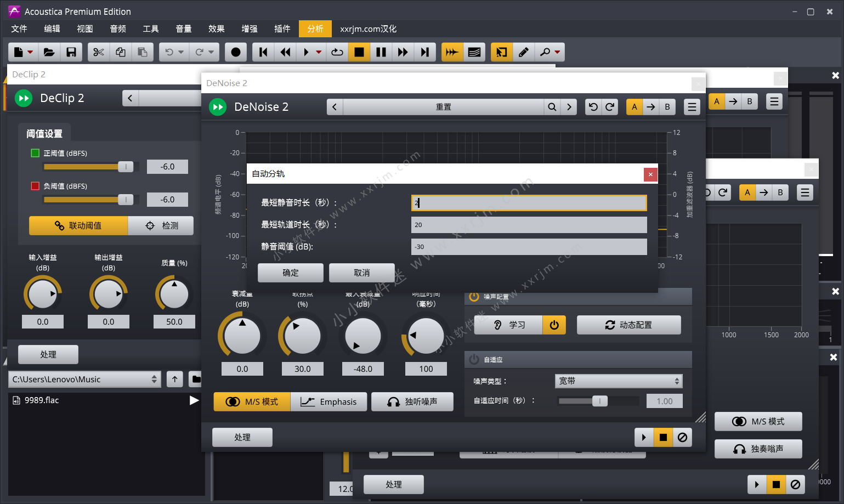Toggle the 负阈值 red checkbox
Image resolution: width=844 pixels, height=504 pixels.
tap(36, 186)
